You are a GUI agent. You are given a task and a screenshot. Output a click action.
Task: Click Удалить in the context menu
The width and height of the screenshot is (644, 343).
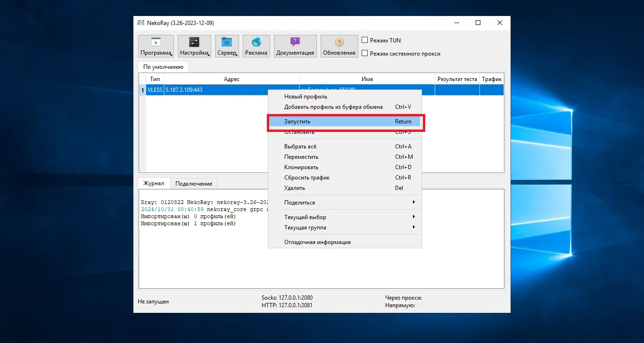[x=345, y=188]
